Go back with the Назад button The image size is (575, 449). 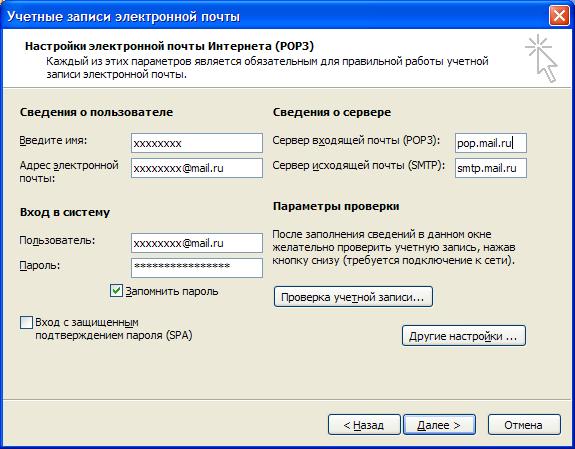click(x=364, y=425)
